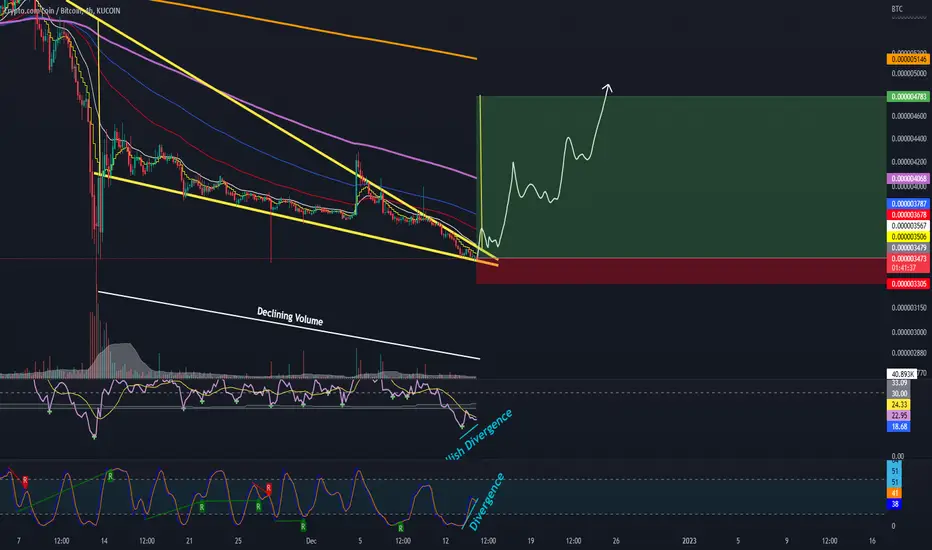Click the 0.000003000 price axis level
932x550 pixels.
pyautogui.click(x=909, y=332)
